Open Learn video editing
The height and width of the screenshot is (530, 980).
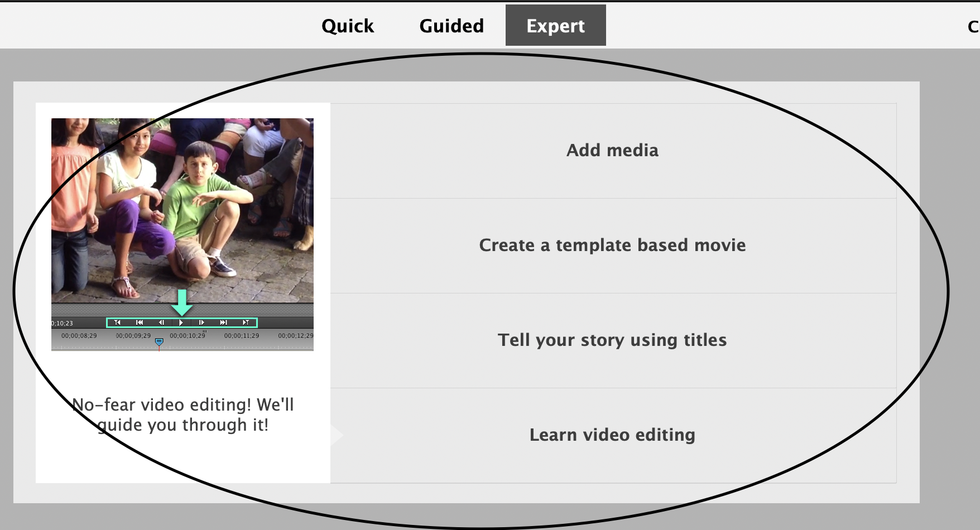[x=612, y=435]
